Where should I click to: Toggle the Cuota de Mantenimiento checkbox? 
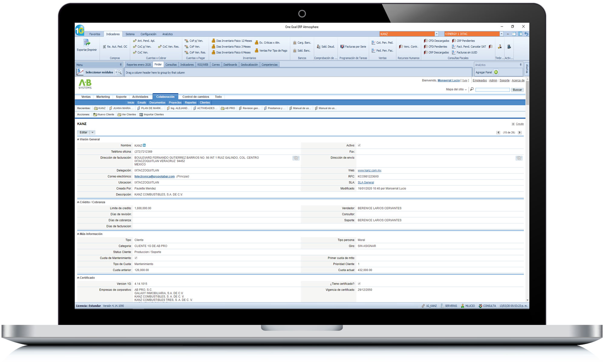coord(136,258)
